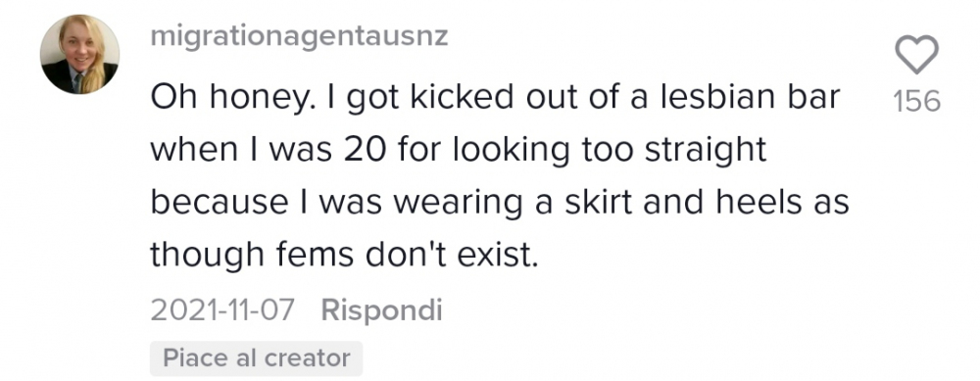Image resolution: width=980 pixels, height=381 pixels.
Task: Select the "Piace al creator" badge
Action: click(x=256, y=358)
